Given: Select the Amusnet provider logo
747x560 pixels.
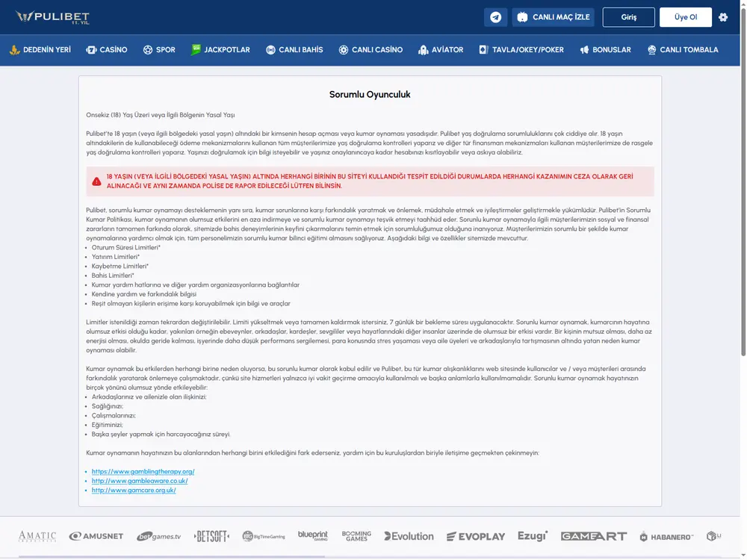Looking at the screenshot, I should 96,536.
